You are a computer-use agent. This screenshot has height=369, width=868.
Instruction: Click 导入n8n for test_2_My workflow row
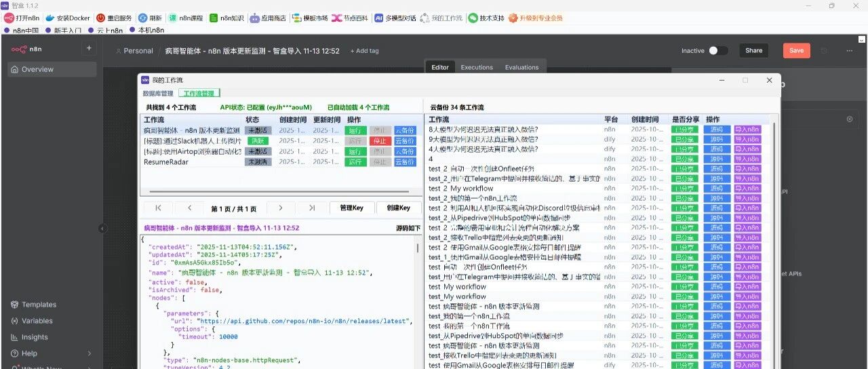point(747,189)
